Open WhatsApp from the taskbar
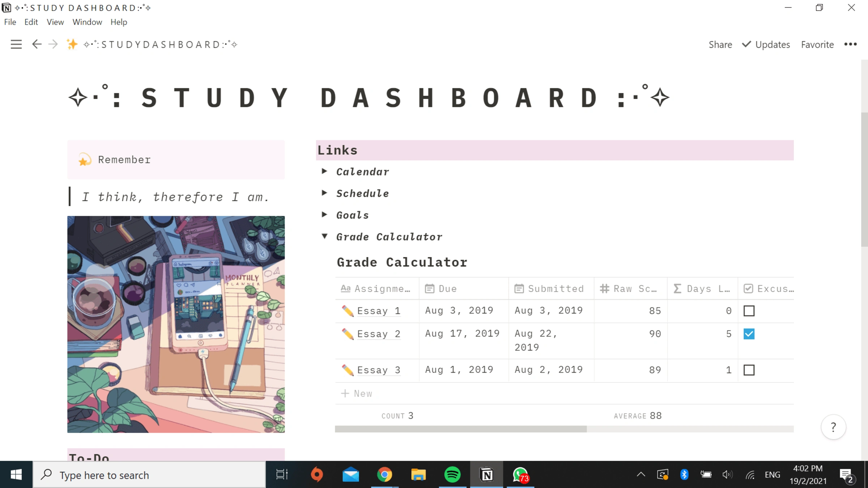 pos(520,475)
